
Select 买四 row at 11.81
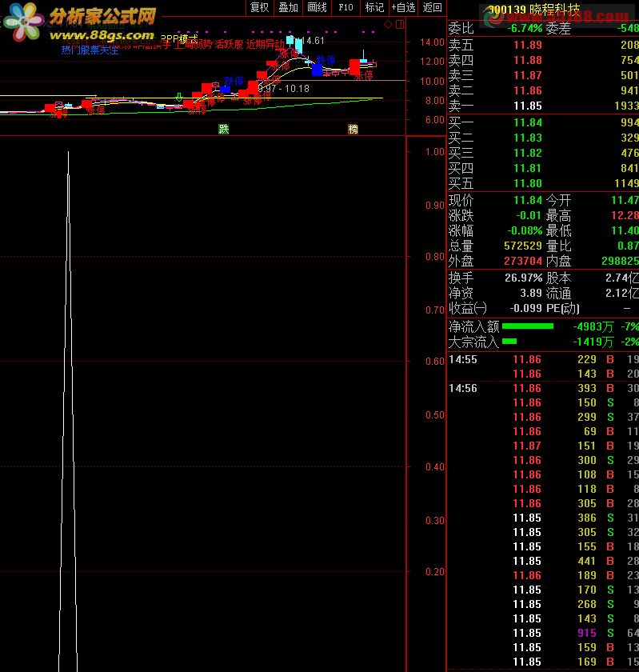542,168
